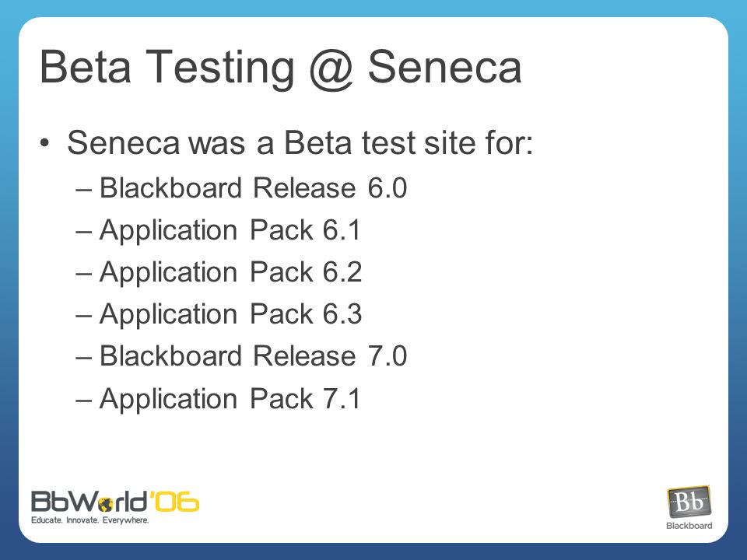Click the main bullet point dot
Image resolution: width=747 pixels, height=560 pixels.
tap(45, 143)
